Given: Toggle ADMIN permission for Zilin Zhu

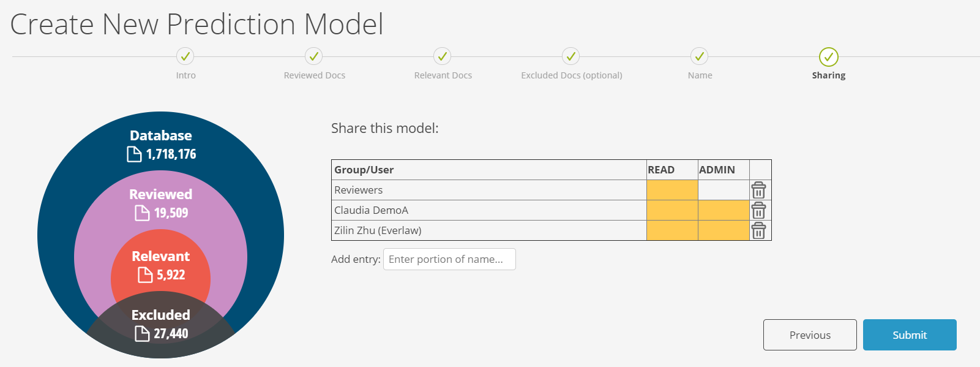Looking at the screenshot, I should pos(724,230).
